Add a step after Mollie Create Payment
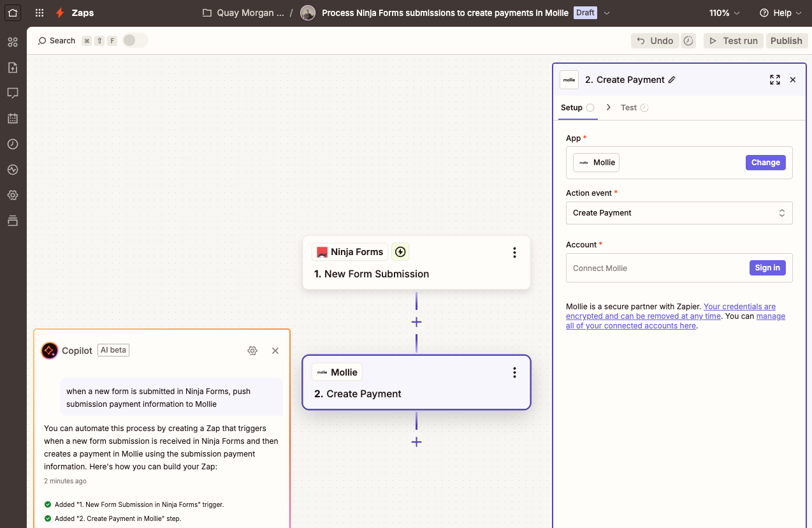The image size is (812, 528). [416, 442]
